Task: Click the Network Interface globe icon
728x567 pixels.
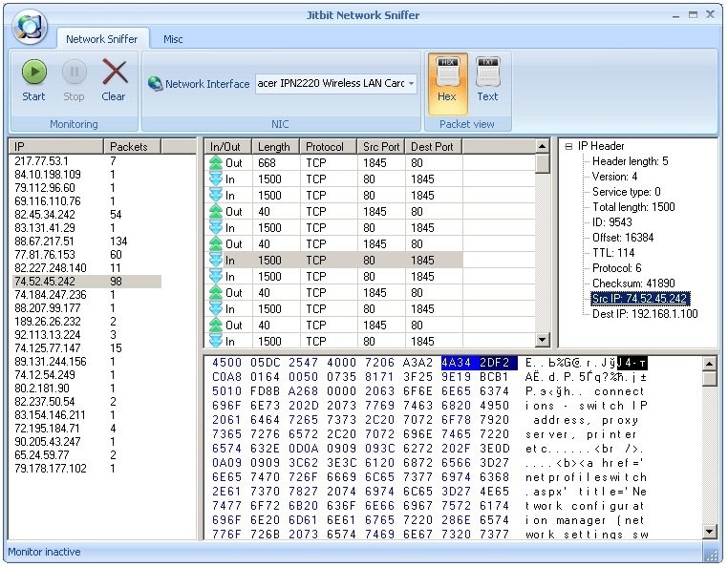Action: pos(155,83)
